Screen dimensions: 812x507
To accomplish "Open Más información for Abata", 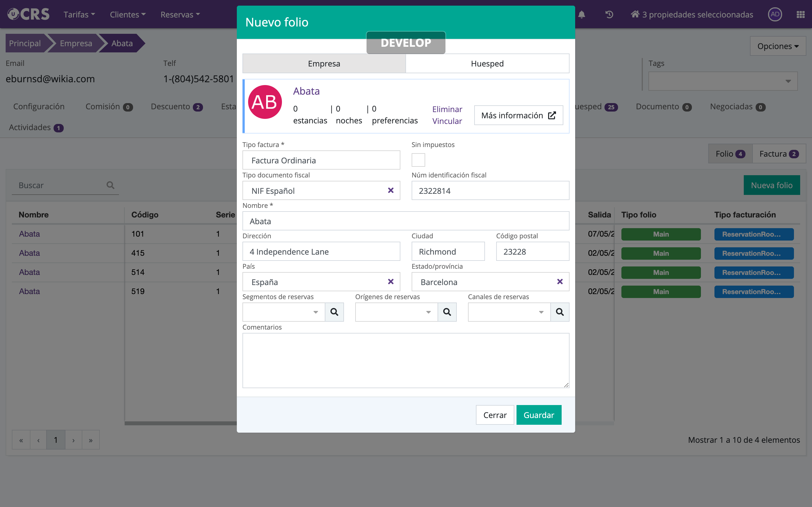I will (518, 115).
